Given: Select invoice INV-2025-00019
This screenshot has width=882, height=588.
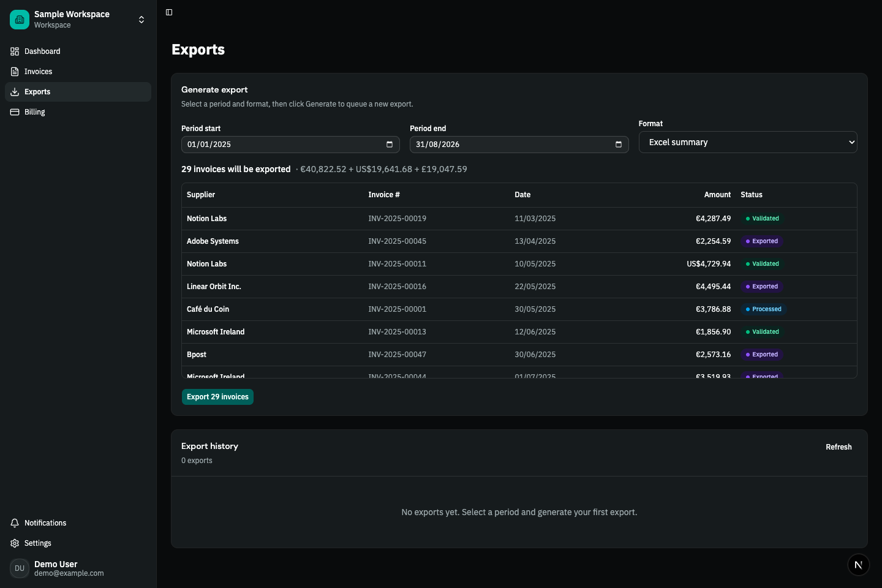Looking at the screenshot, I should pyautogui.click(x=397, y=219).
